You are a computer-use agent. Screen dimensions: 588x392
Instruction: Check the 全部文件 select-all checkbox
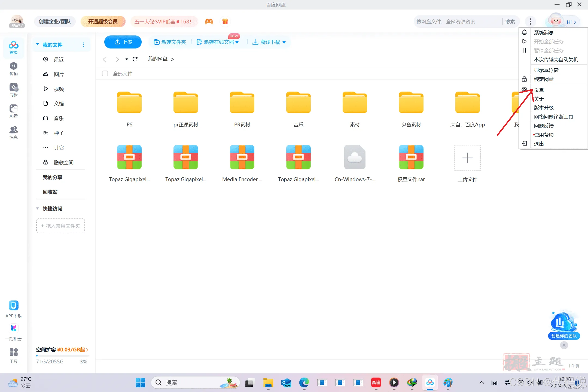[105, 74]
